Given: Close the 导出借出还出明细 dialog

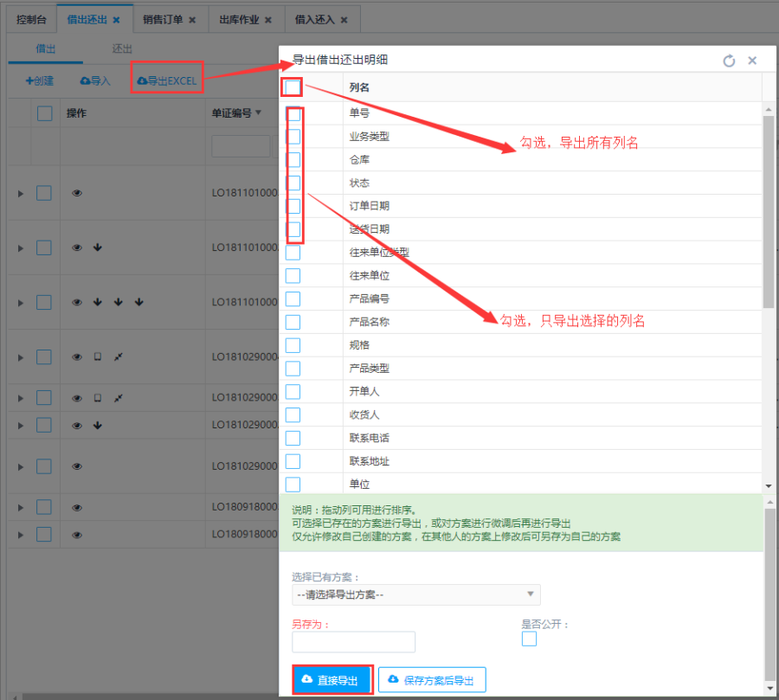Looking at the screenshot, I should [x=752, y=61].
